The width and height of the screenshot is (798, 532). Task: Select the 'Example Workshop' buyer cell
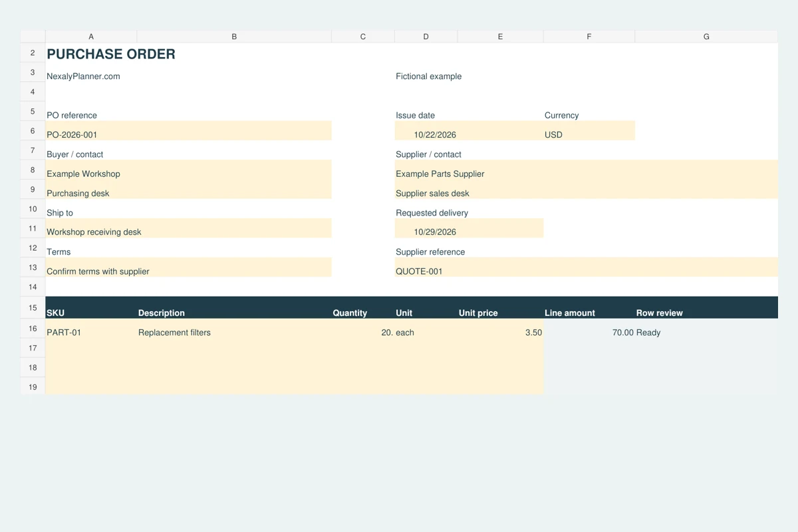click(x=188, y=170)
